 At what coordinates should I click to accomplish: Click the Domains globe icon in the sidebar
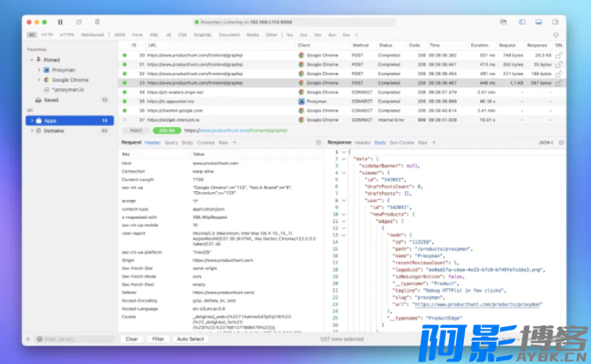[x=39, y=130]
